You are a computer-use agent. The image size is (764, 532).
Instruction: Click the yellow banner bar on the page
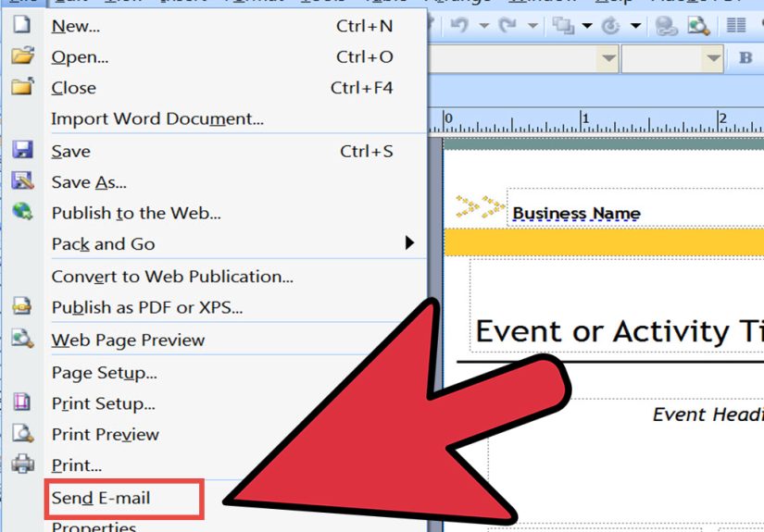coord(604,241)
